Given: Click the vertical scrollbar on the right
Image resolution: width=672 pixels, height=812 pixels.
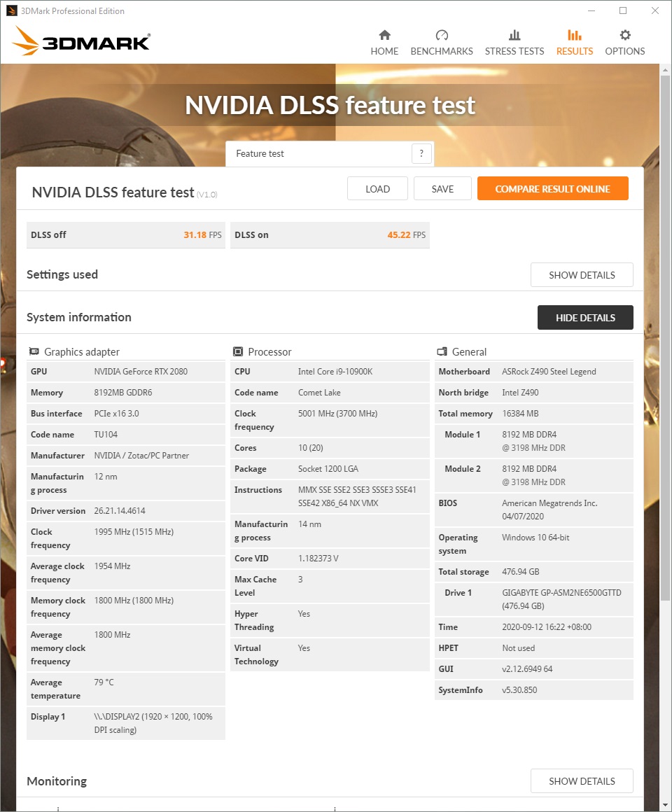Looking at the screenshot, I should coord(666,336).
